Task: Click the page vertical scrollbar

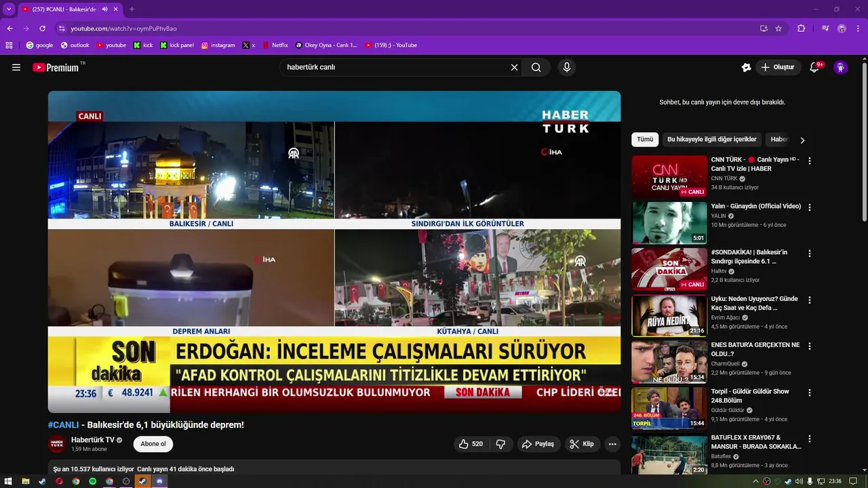Action: pos(865,142)
